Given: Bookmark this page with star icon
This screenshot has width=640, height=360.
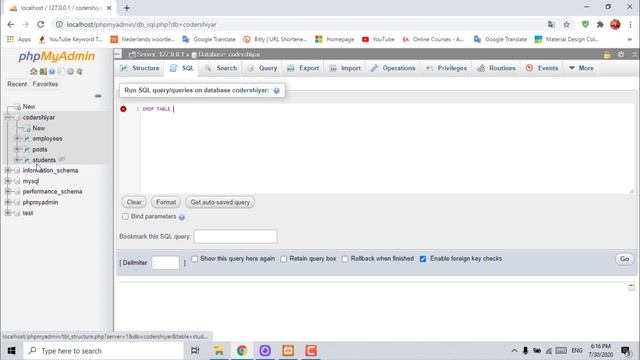Looking at the screenshot, I should (x=567, y=24).
